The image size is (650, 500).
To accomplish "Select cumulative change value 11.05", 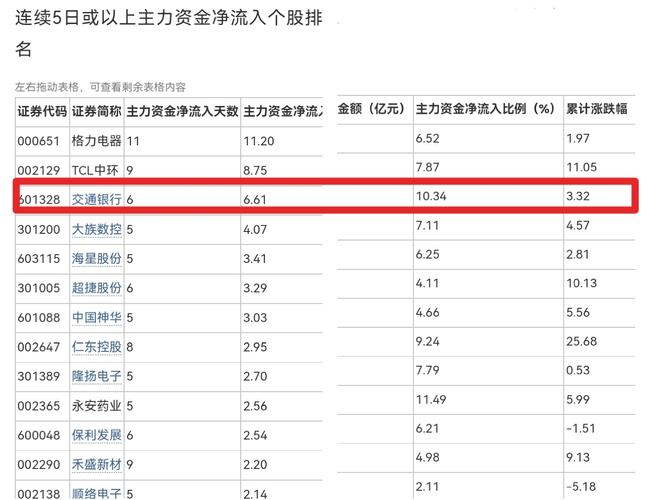I will click(x=582, y=167).
